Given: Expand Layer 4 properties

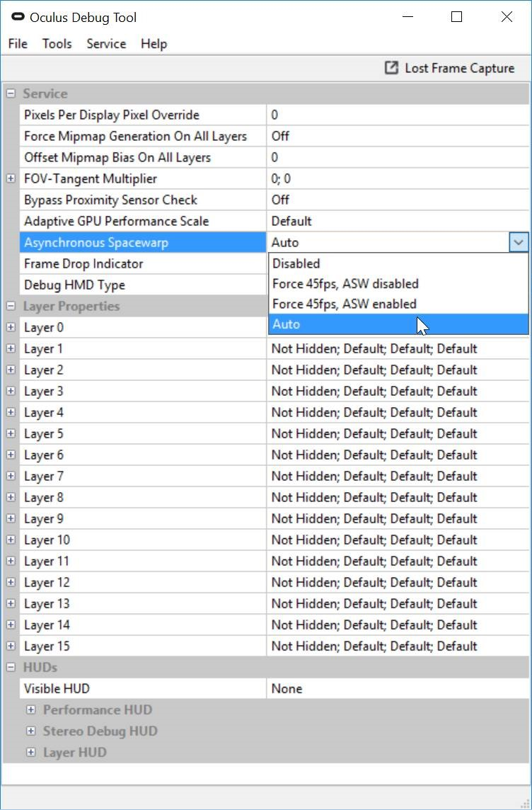Looking at the screenshot, I should [x=11, y=412].
